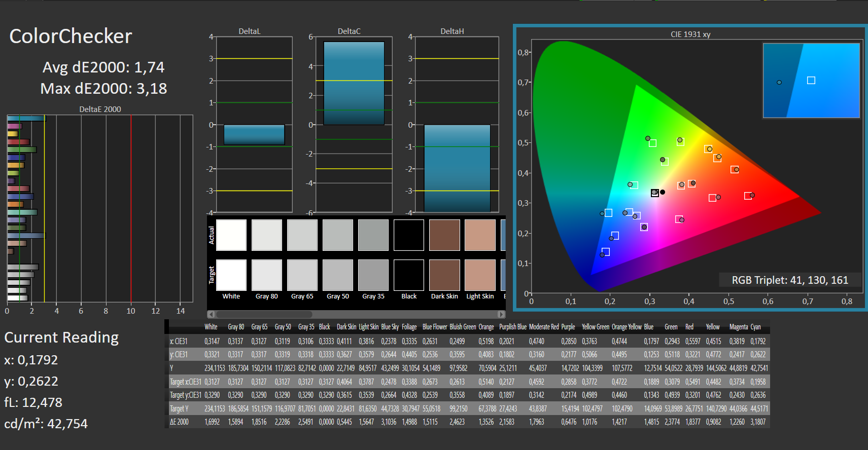868x450 pixels.
Task: Click the fL: 12,478 reading
Action: pos(33,402)
